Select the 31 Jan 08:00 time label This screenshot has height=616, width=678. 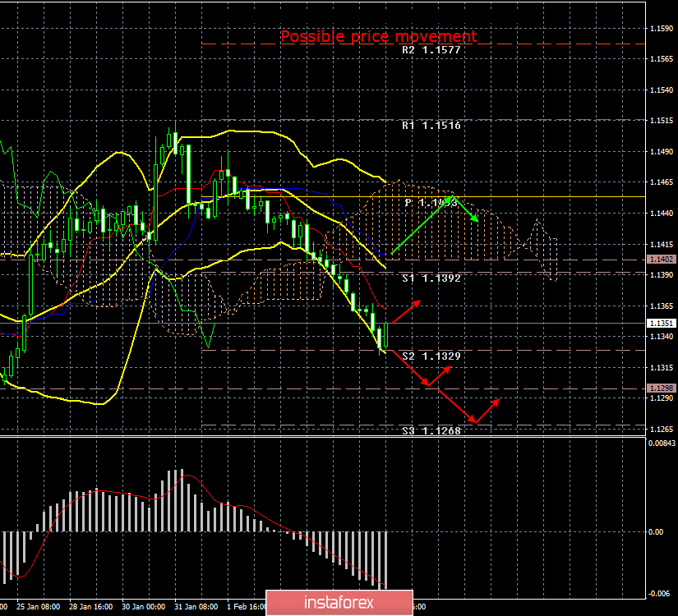(196, 607)
